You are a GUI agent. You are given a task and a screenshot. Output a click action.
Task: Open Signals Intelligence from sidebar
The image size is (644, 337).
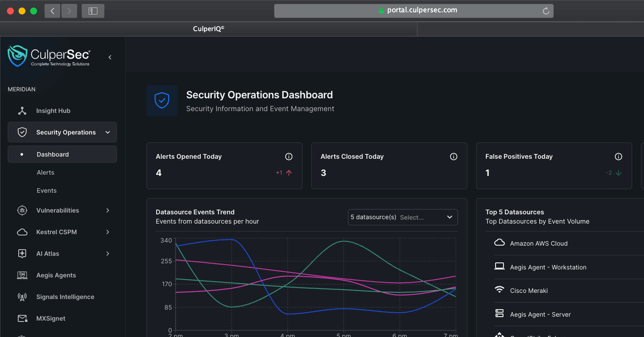point(65,297)
